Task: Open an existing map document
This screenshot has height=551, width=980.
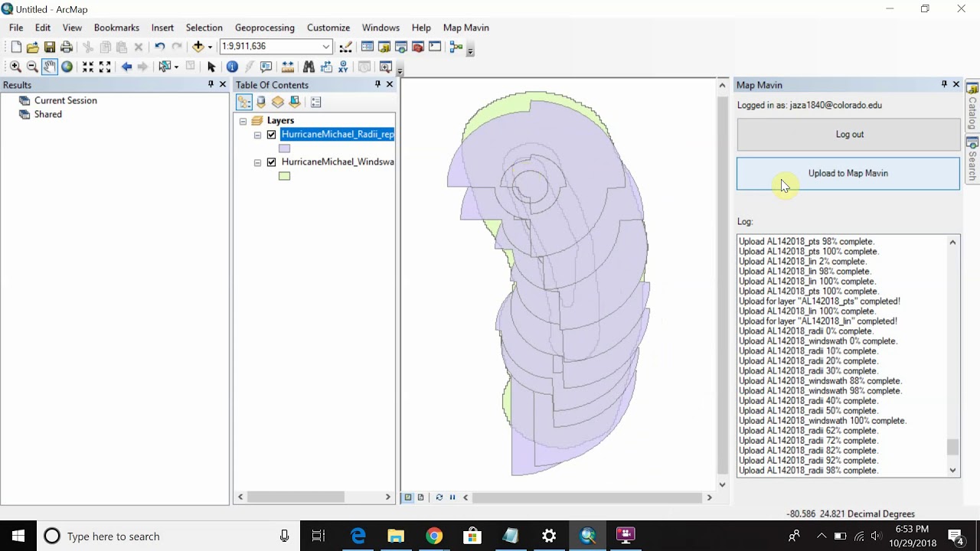Action: [32, 47]
